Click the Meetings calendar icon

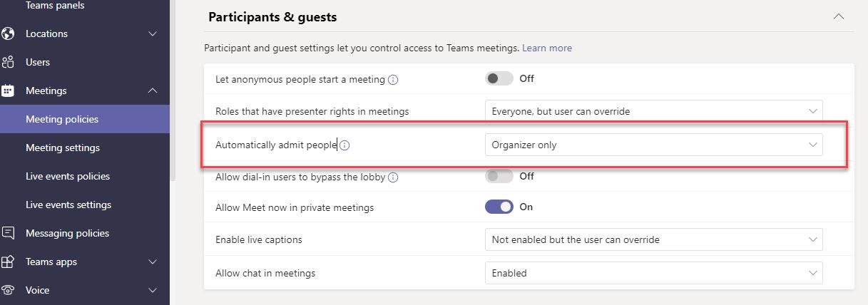(x=9, y=91)
